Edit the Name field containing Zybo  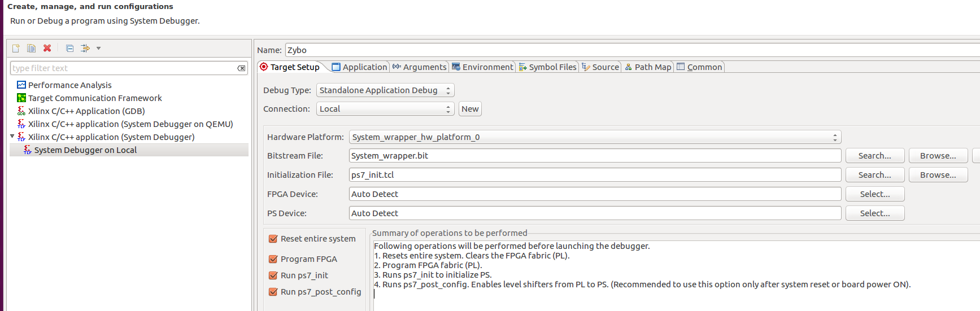tap(633, 50)
